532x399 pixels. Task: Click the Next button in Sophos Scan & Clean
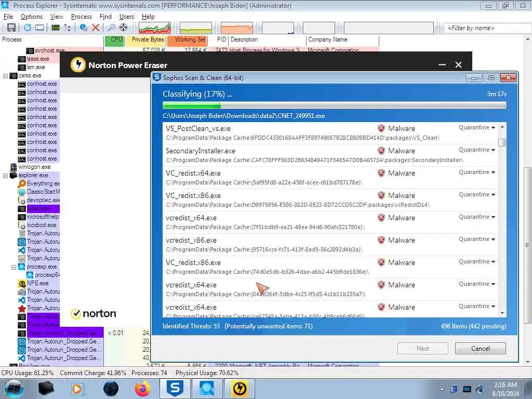pos(423,349)
